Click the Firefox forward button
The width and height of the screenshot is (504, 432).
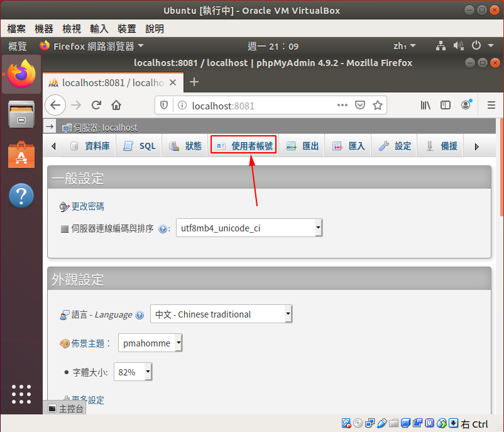coord(76,105)
